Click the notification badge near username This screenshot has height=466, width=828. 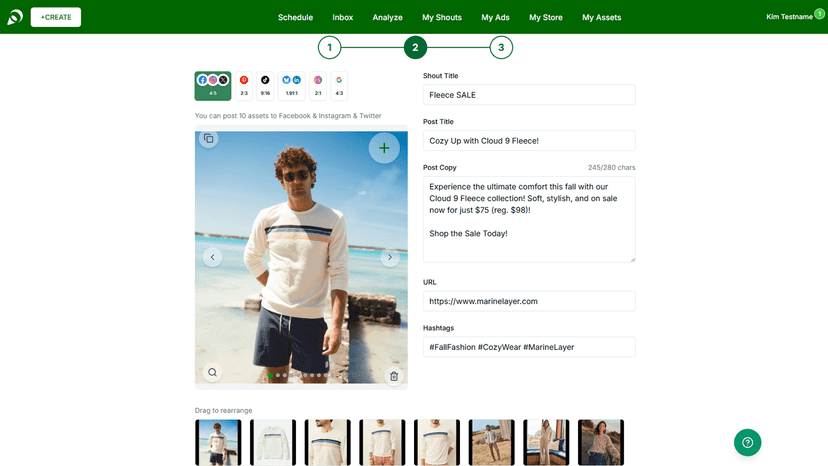[820, 13]
